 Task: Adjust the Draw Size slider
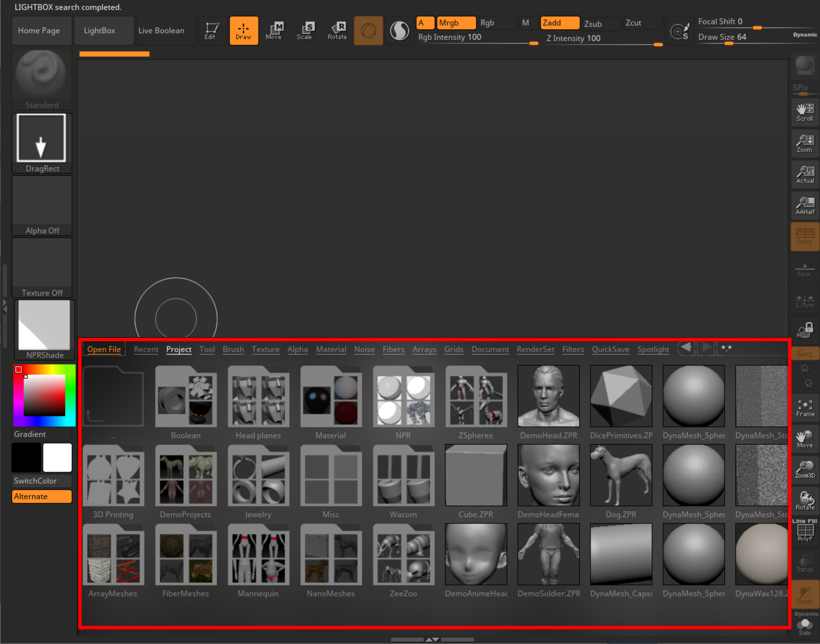(757, 38)
